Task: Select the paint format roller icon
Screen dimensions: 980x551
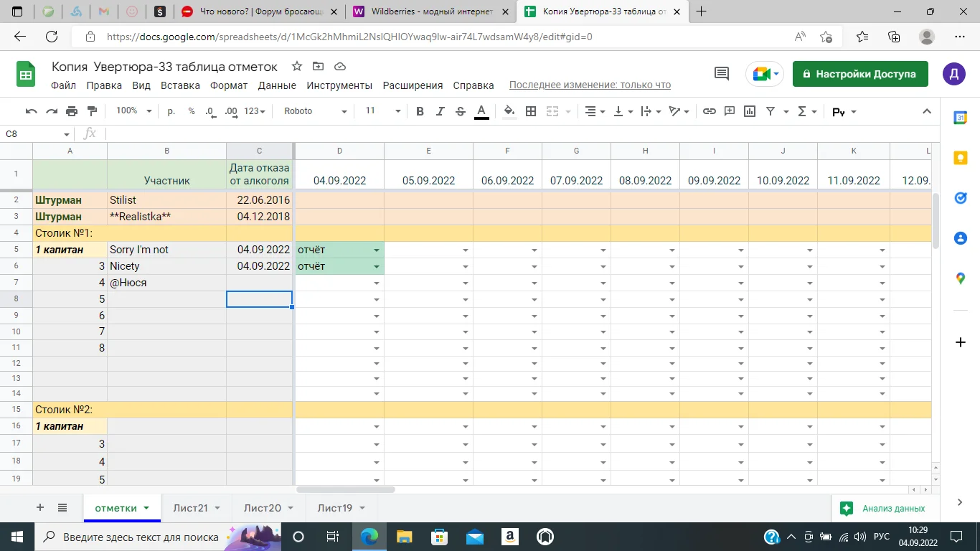Action: (x=92, y=111)
